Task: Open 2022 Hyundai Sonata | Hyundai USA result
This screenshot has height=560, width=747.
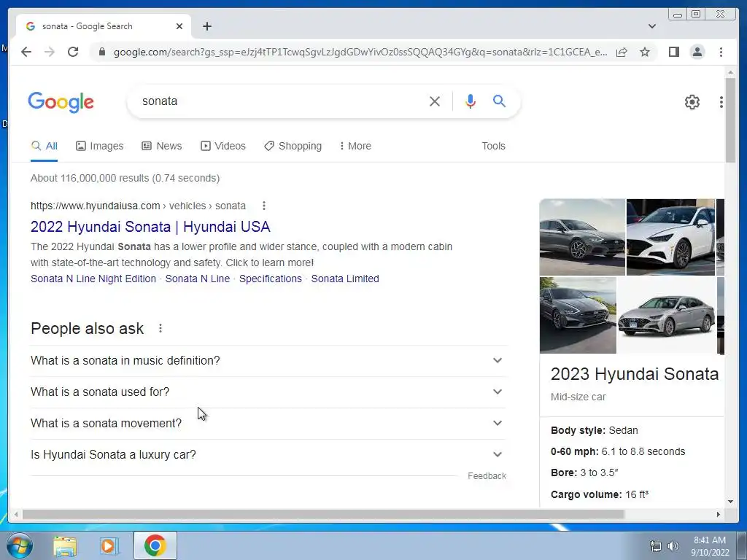Action: [150, 227]
